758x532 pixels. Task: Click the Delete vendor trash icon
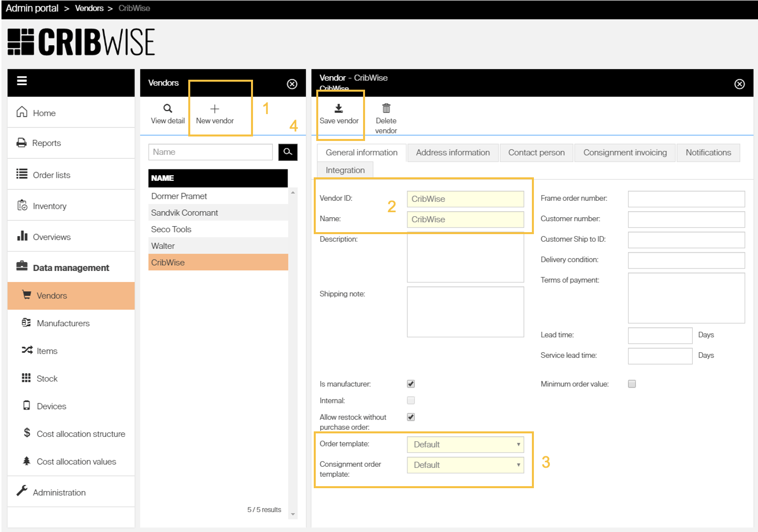(386, 109)
